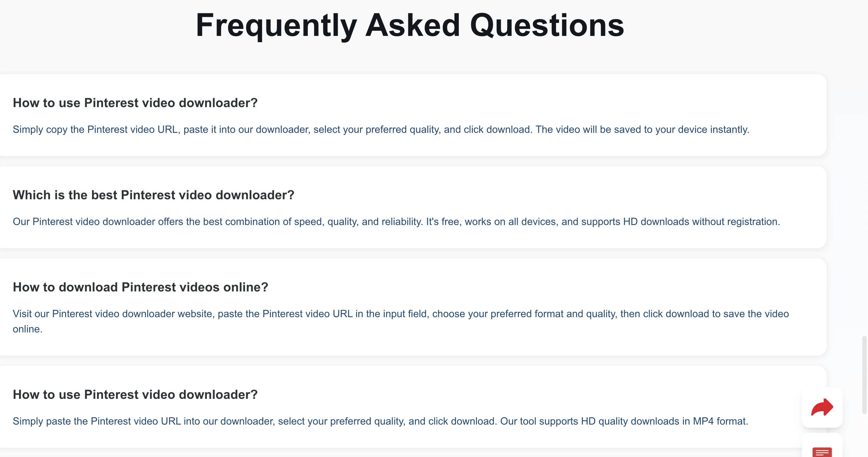868x457 pixels.
Task: Click the answer starting 'Visit our Pinterest video'
Action: click(401, 321)
